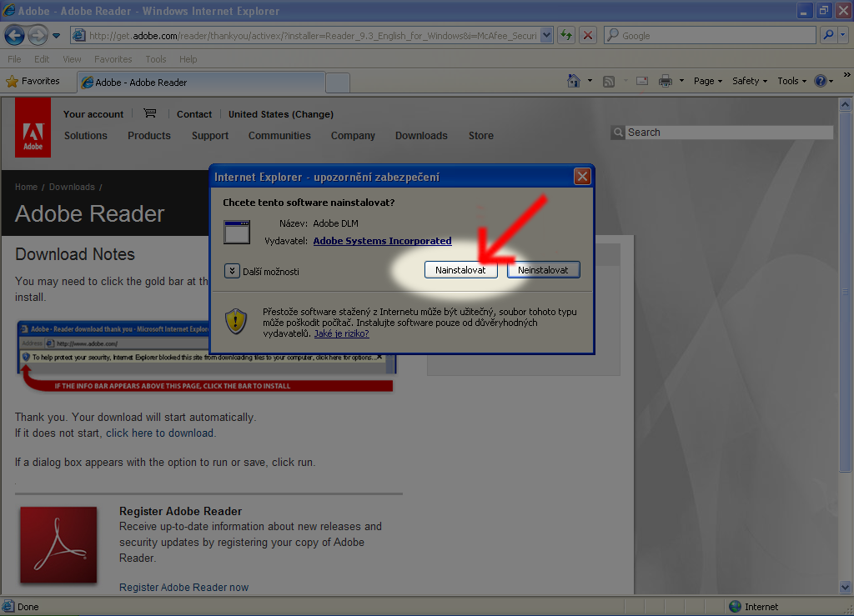
Task: Open the Company navigation item
Action: tap(353, 136)
